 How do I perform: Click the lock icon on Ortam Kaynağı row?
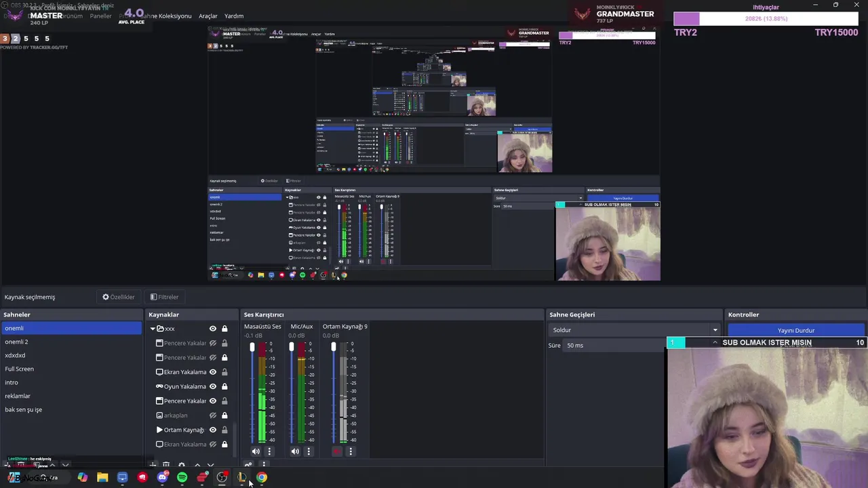(x=224, y=430)
